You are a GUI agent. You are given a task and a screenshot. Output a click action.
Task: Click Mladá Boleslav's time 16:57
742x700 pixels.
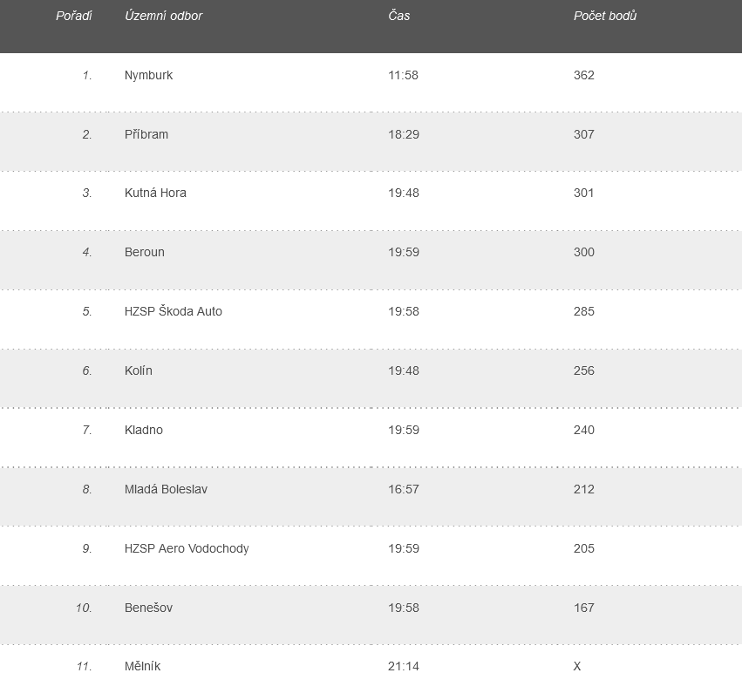pyautogui.click(x=404, y=489)
